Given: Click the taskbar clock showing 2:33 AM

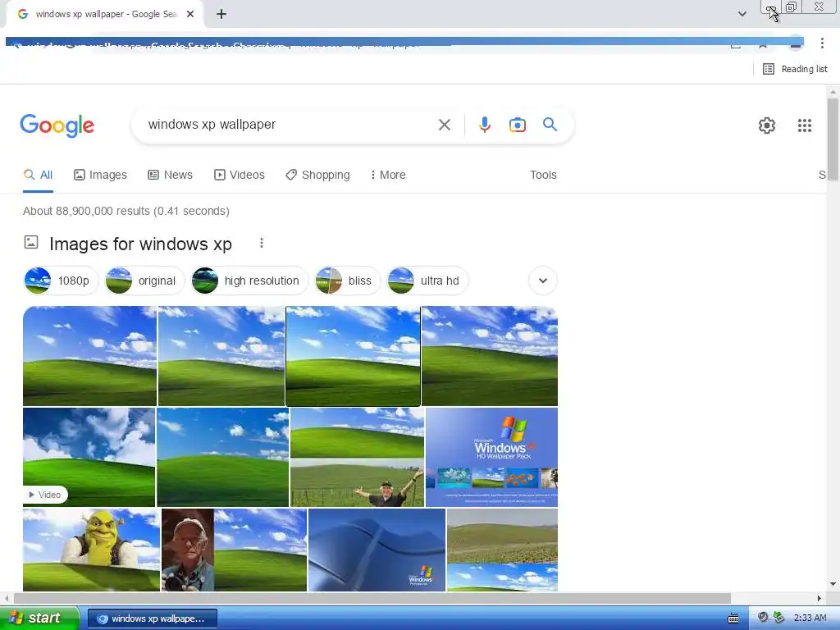Looking at the screenshot, I should coord(810,619).
